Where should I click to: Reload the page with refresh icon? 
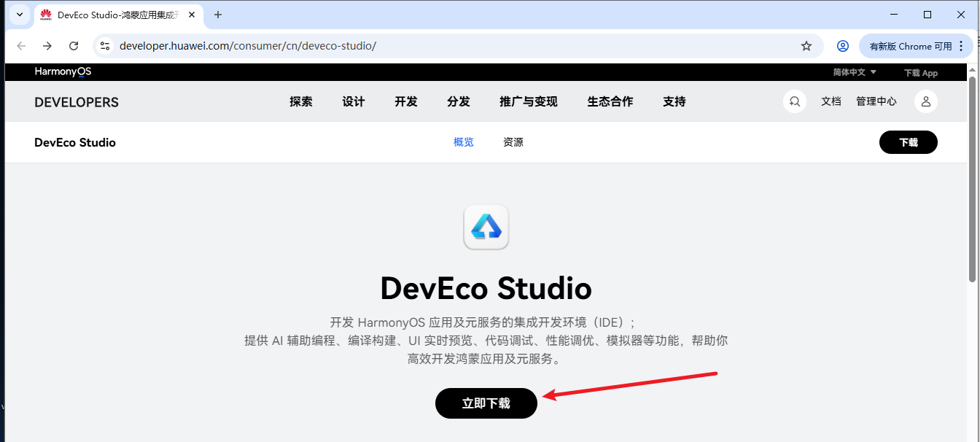point(74,46)
